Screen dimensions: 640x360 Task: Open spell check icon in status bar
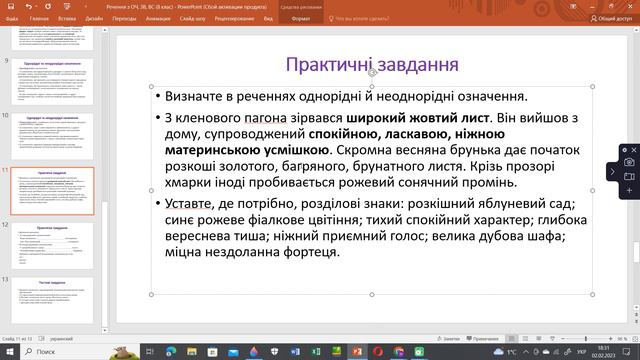[x=42, y=339]
